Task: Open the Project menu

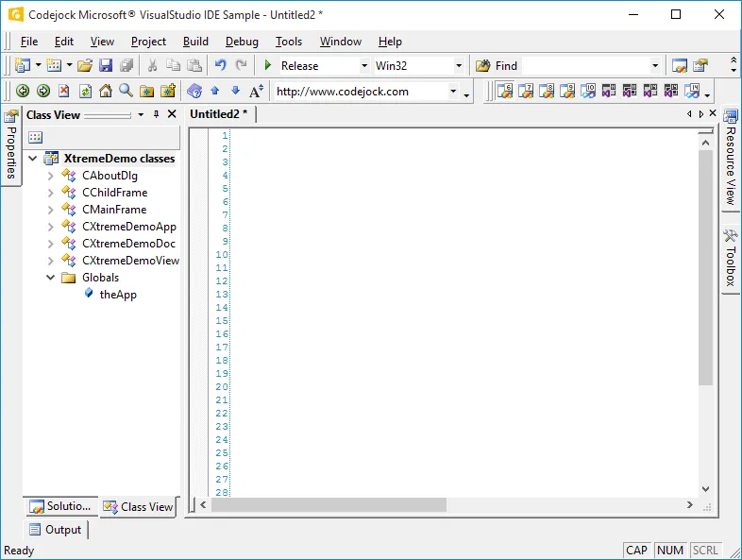Action: (148, 42)
